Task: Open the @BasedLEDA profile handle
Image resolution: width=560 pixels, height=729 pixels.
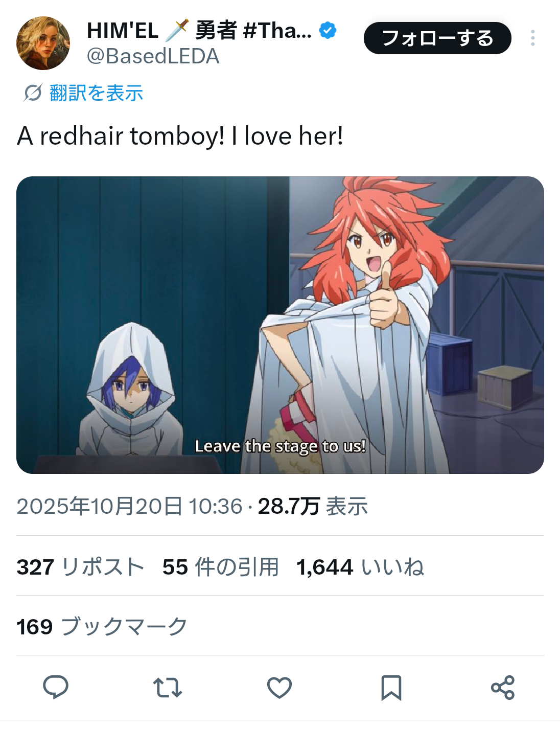Action: tap(153, 56)
